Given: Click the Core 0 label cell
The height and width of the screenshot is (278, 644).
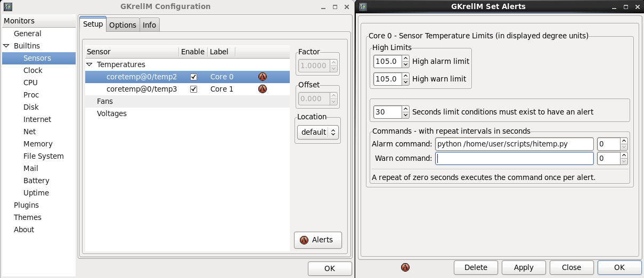Looking at the screenshot, I should tap(222, 77).
